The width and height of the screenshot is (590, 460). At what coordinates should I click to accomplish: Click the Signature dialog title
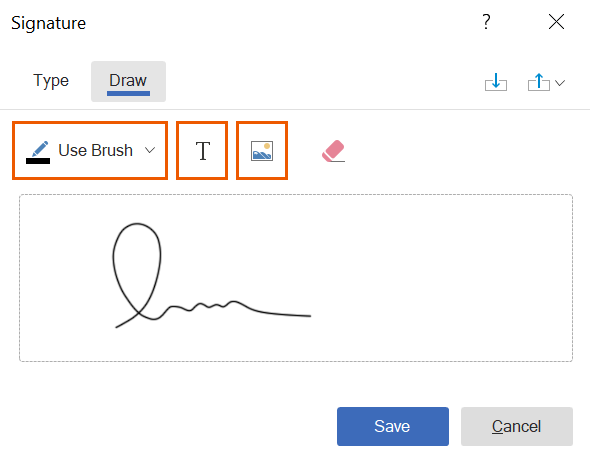49,23
